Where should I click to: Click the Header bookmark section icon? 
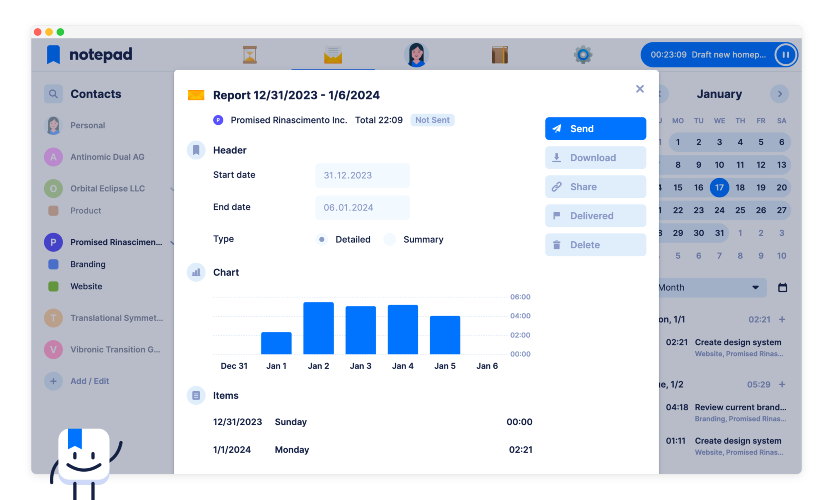click(x=196, y=150)
